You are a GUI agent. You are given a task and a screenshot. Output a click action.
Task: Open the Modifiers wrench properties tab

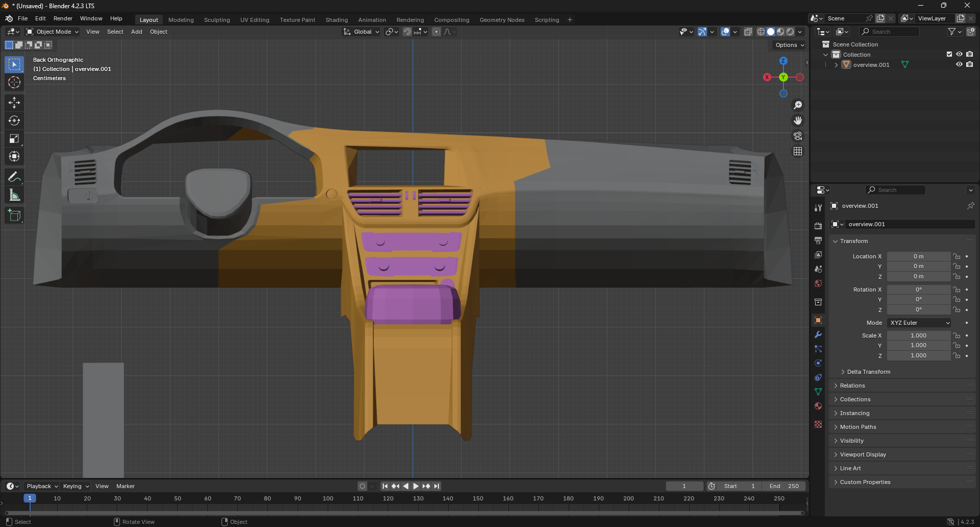[818, 334]
